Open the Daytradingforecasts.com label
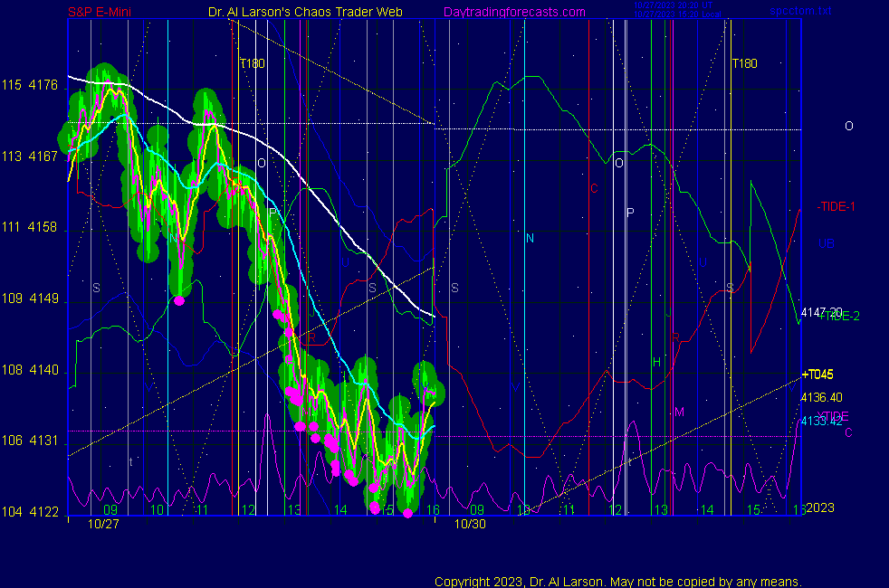 pyautogui.click(x=514, y=12)
